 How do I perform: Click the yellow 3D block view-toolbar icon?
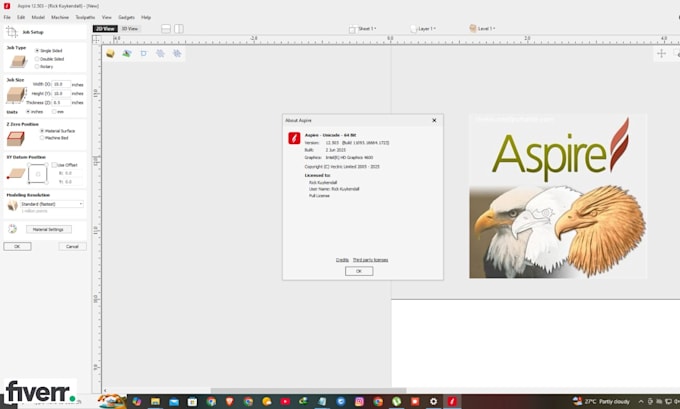[x=111, y=53]
